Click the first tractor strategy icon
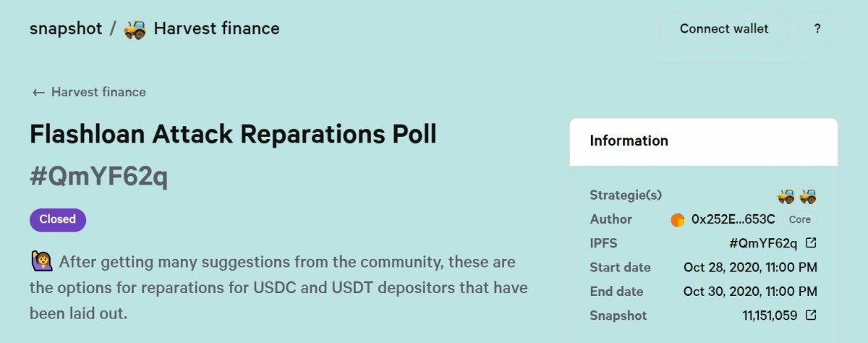Viewport: 868px width, 343px height. [786, 195]
